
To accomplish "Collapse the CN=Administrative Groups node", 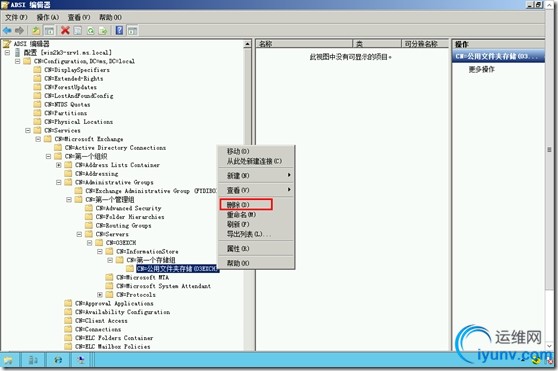I will [x=59, y=182].
